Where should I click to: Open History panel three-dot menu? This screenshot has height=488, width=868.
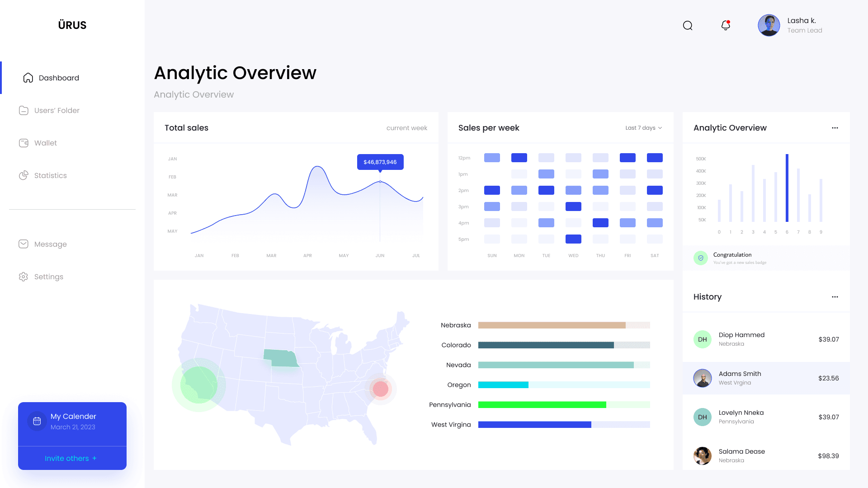click(835, 297)
